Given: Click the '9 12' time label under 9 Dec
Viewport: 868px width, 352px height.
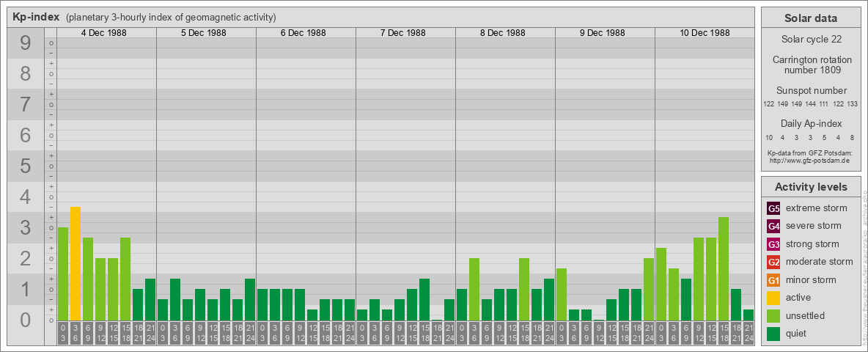Looking at the screenshot, I should pyautogui.click(x=599, y=333).
